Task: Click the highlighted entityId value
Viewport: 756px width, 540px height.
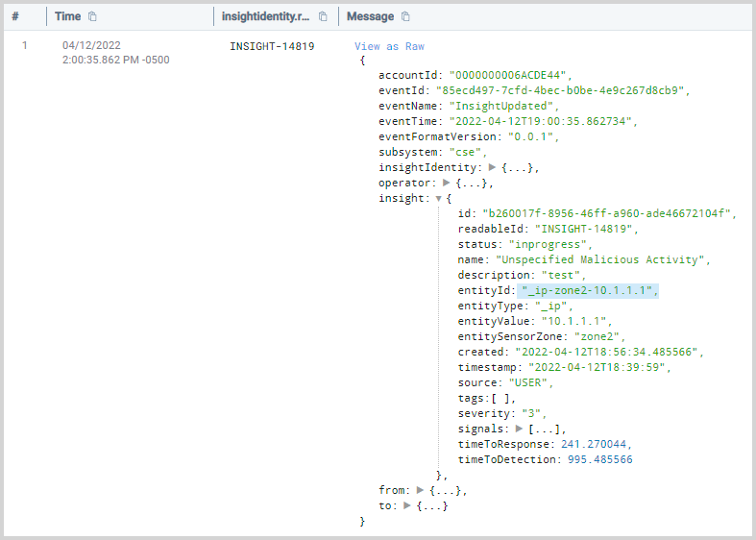Action: (587, 290)
